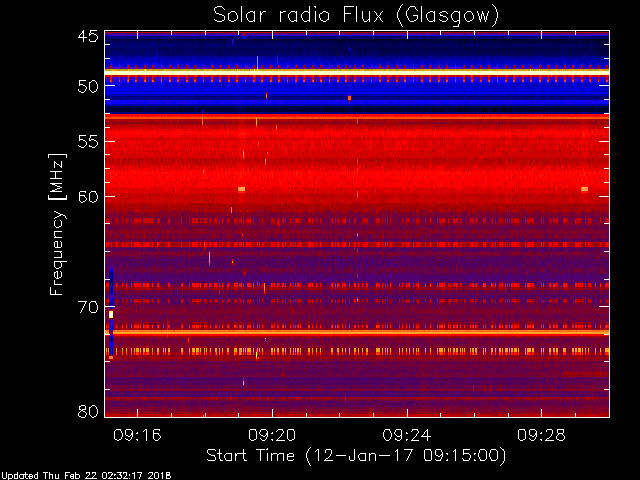Click the 09:20 time tick label

click(272, 435)
